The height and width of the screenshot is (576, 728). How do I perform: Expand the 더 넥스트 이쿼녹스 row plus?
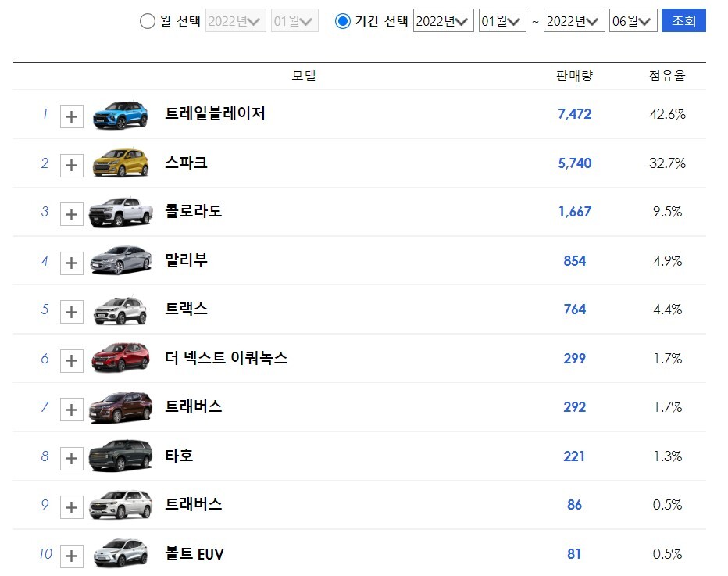point(72,361)
